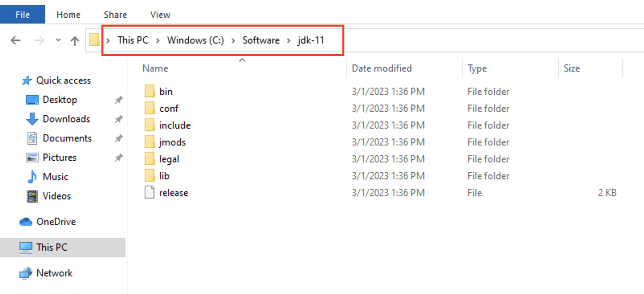This screenshot has width=644, height=294.
Task: Select Quick access in navigation pane
Action: point(63,80)
